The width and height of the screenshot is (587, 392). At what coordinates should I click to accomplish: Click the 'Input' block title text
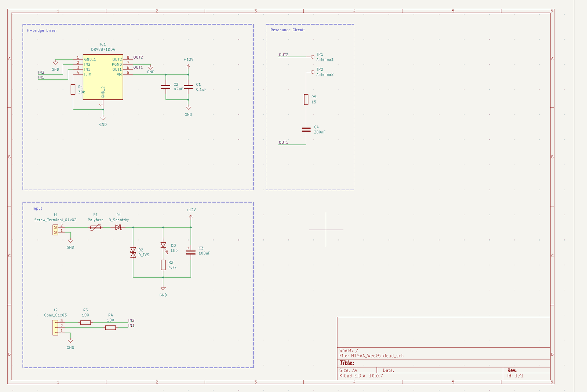pos(37,208)
